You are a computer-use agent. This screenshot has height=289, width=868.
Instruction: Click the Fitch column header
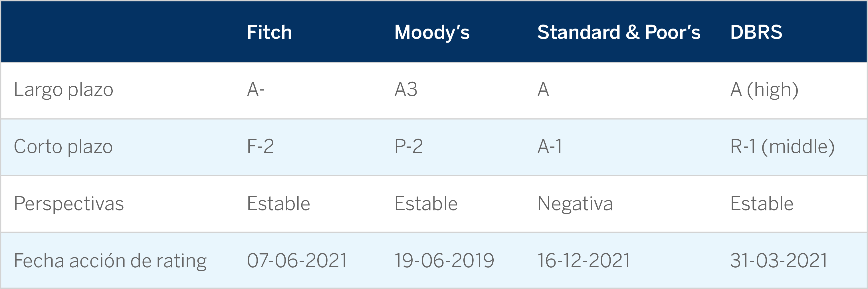click(269, 32)
